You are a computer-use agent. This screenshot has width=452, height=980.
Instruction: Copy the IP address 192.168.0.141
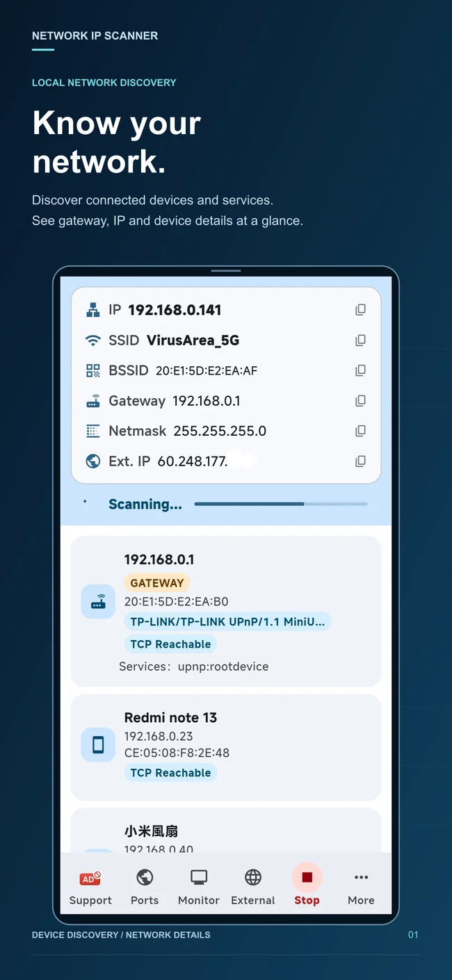[x=360, y=310]
